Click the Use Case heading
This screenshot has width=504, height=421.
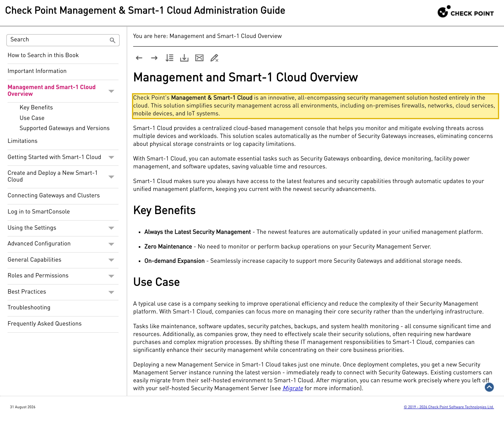click(156, 282)
